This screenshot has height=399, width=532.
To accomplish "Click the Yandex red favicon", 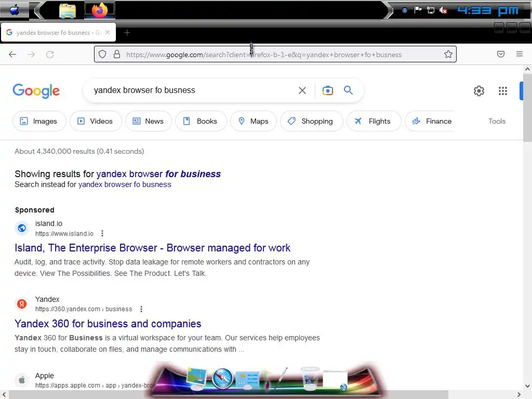I will [x=22, y=303].
